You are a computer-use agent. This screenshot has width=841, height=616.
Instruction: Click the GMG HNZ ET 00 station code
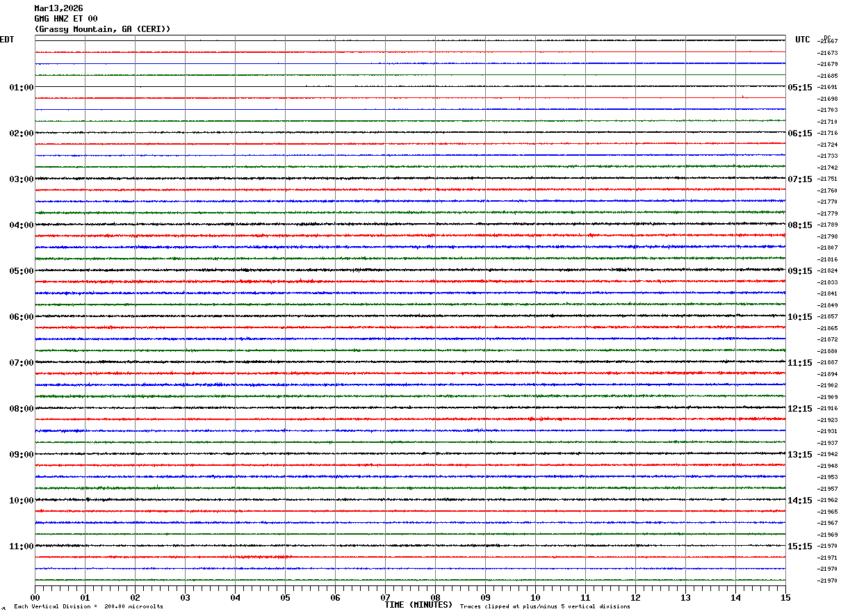pyautogui.click(x=66, y=19)
